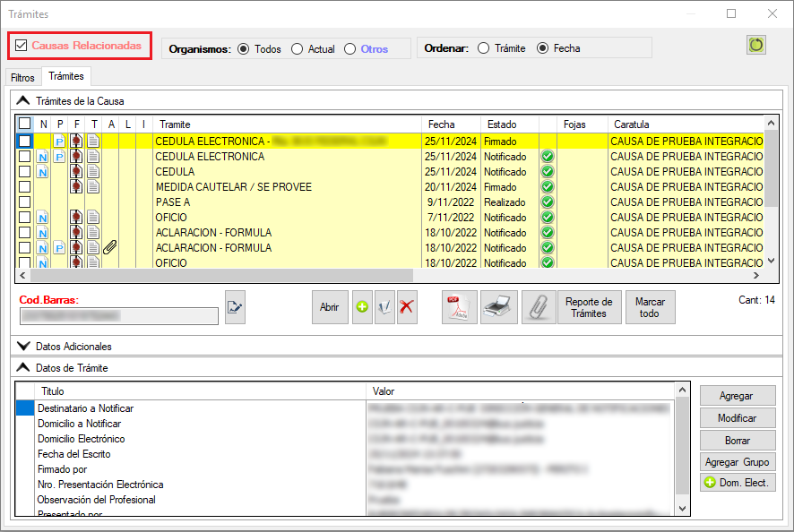Viewport: 794px width, 532px height.
Task: Click the paperclip attachments button
Action: [539, 307]
